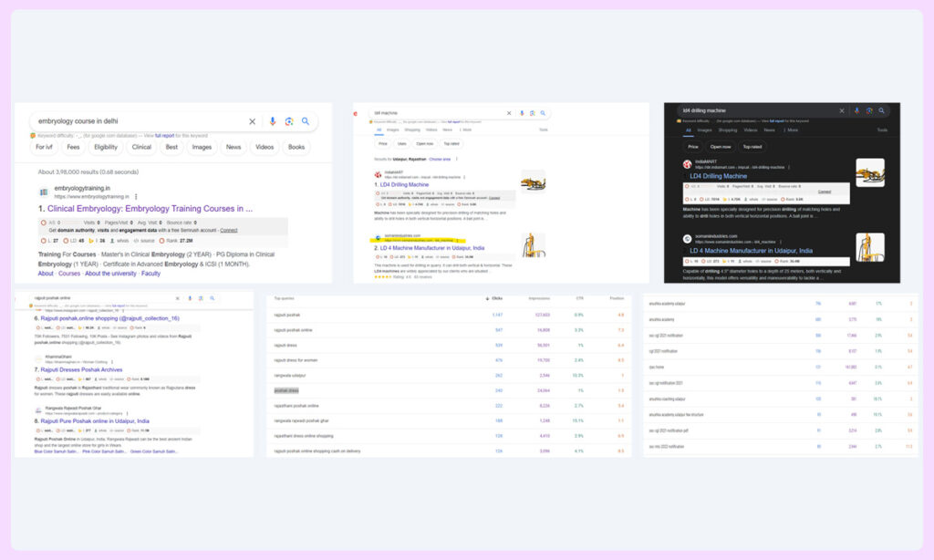
Task: Open Tools in dark ld4 results
Action: pos(882,130)
